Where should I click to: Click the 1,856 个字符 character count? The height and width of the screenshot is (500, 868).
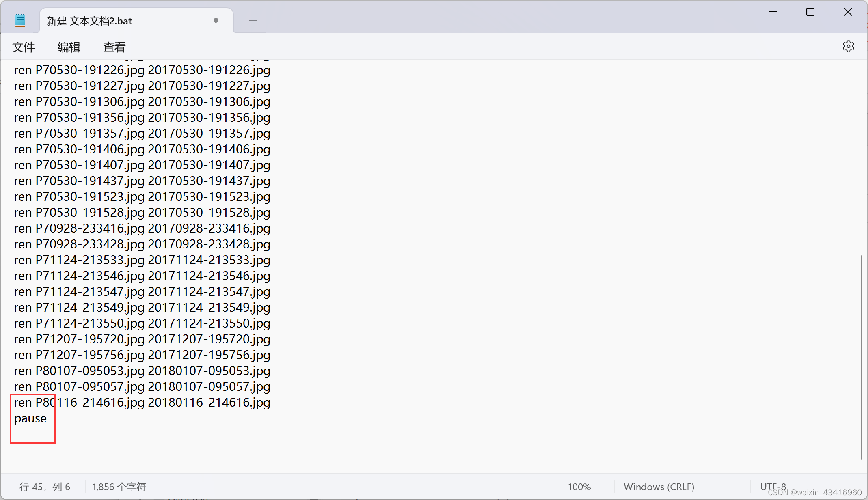pos(119,487)
